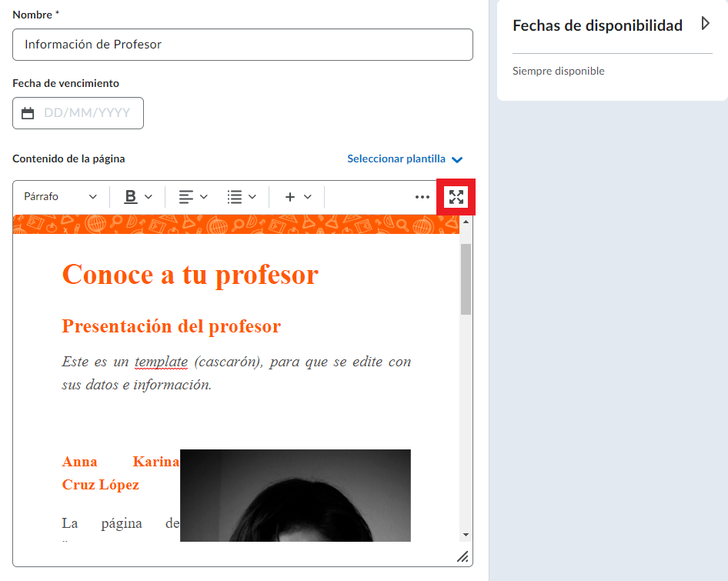Click the Nombre text field
Viewport: 728px width, 581px height.
click(x=242, y=45)
